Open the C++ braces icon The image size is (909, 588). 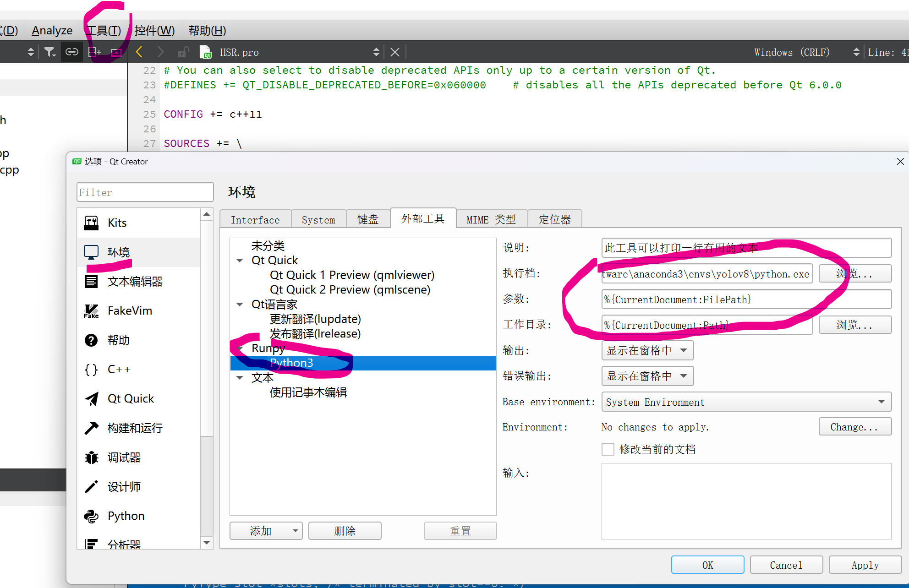point(91,370)
